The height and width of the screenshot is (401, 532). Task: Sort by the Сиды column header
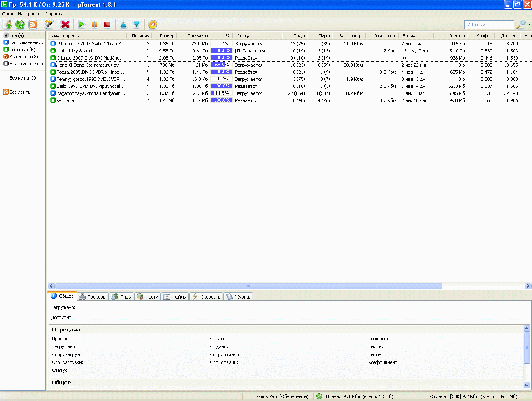[294, 36]
